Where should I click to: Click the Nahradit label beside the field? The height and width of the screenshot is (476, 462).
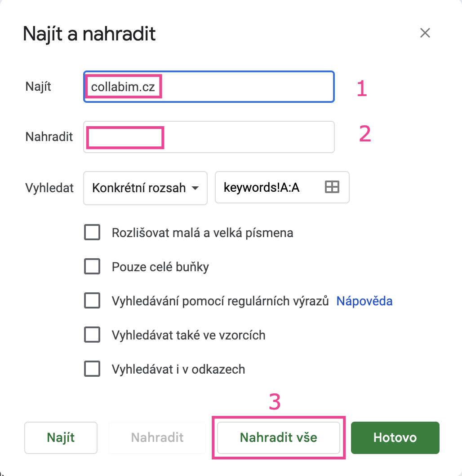pyautogui.click(x=49, y=137)
